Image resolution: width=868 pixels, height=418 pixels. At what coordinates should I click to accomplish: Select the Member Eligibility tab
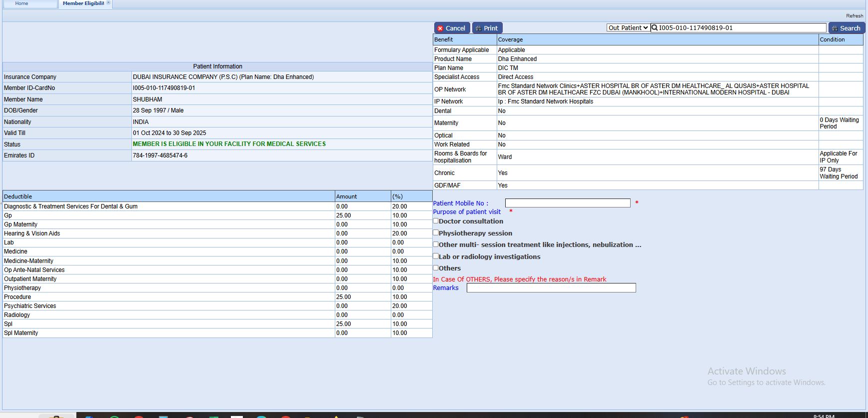pyautogui.click(x=83, y=3)
